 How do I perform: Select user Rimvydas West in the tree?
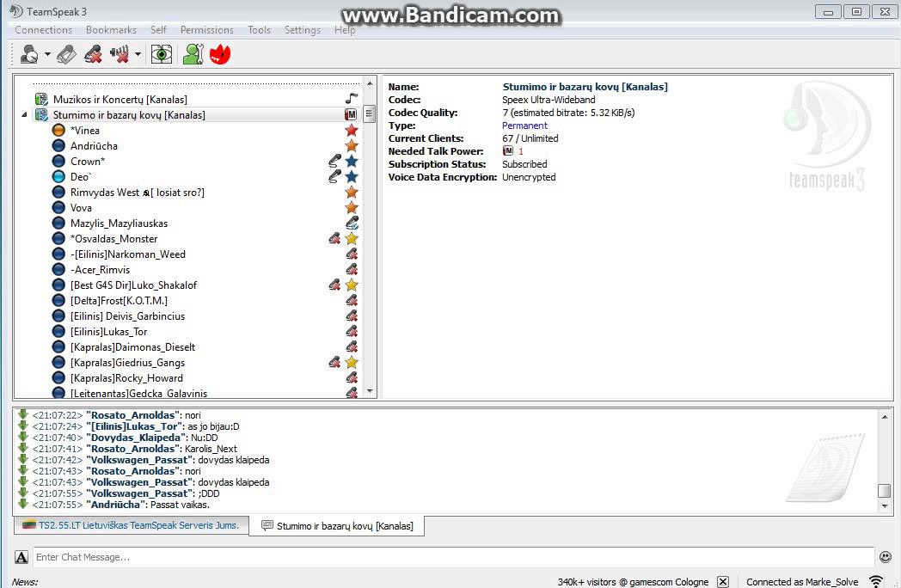pyautogui.click(x=138, y=193)
